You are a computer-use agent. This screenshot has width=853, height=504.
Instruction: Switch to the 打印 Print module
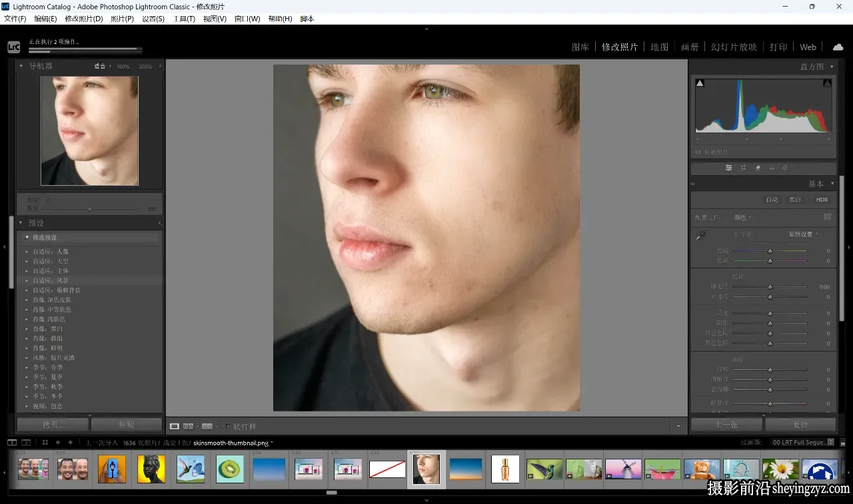[778, 47]
